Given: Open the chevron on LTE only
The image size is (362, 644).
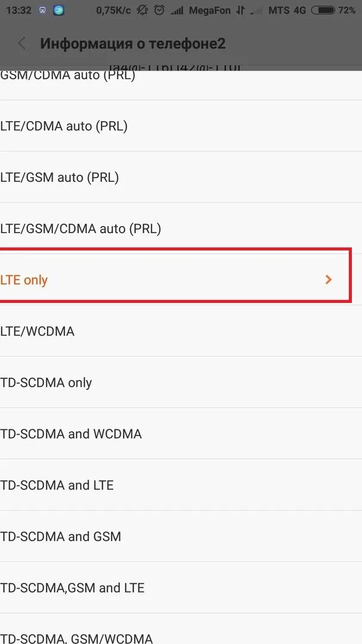Looking at the screenshot, I should [x=329, y=279].
